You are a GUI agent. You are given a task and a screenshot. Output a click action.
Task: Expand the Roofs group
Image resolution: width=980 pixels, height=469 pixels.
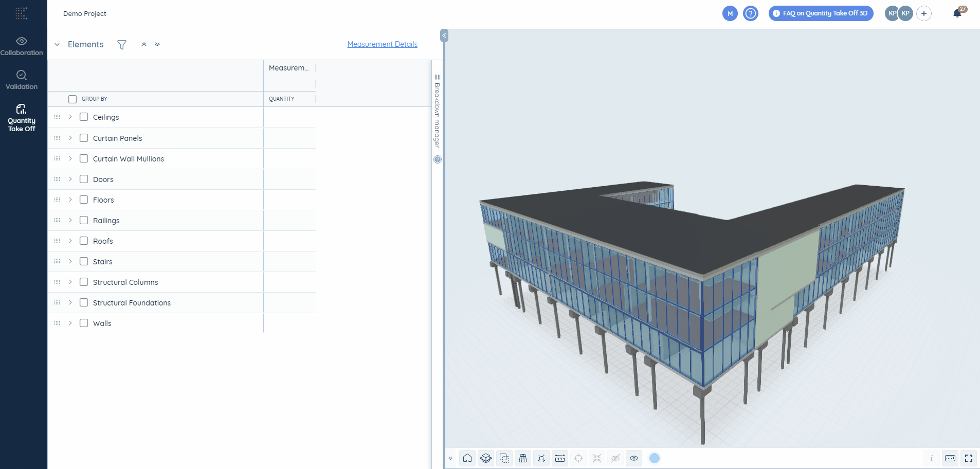pos(70,241)
